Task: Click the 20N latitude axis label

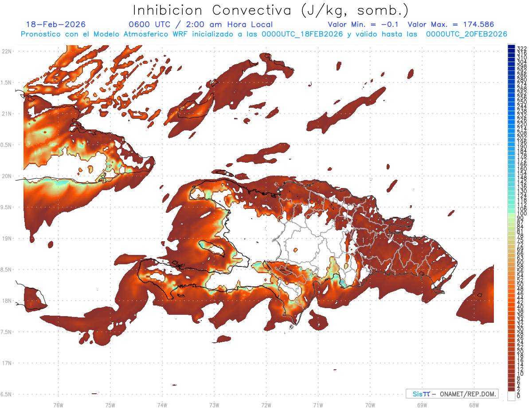Action: click(7, 176)
